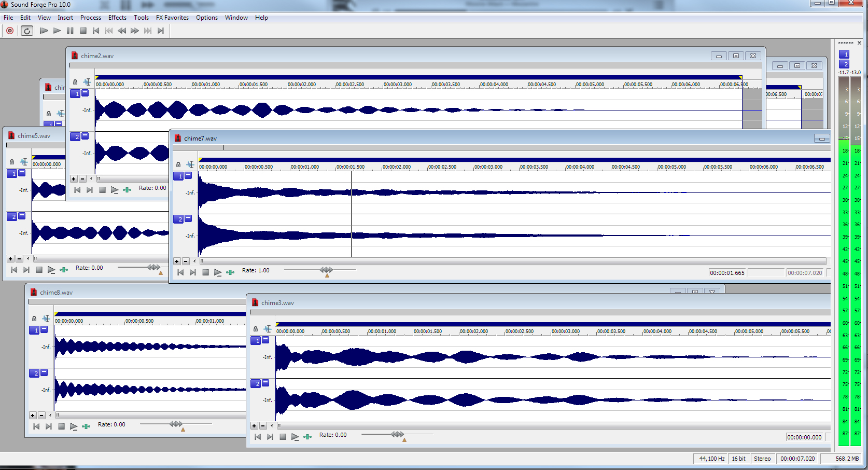Click Go to End in main toolbar
Image resolution: width=868 pixels, height=470 pixels.
coord(161,31)
